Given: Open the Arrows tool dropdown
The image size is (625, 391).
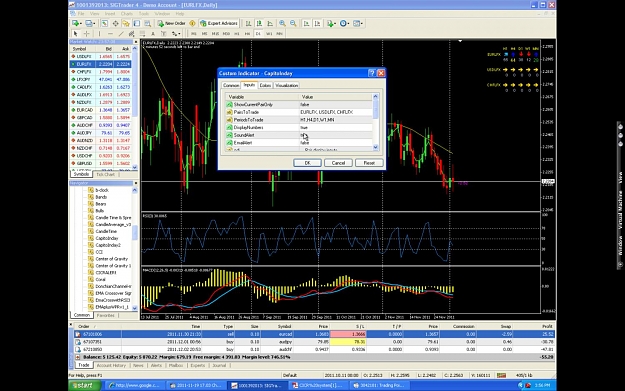Looking at the screenshot, I should pos(176,34).
